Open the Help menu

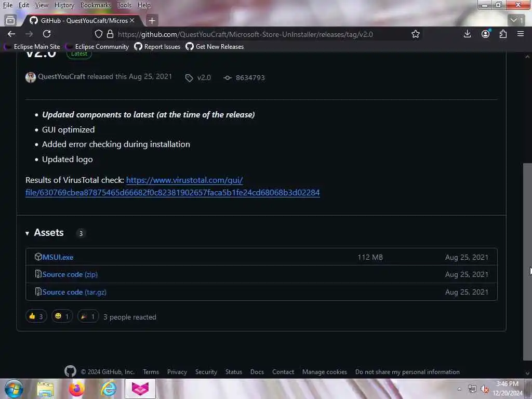pyautogui.click(x=144, y=5)
